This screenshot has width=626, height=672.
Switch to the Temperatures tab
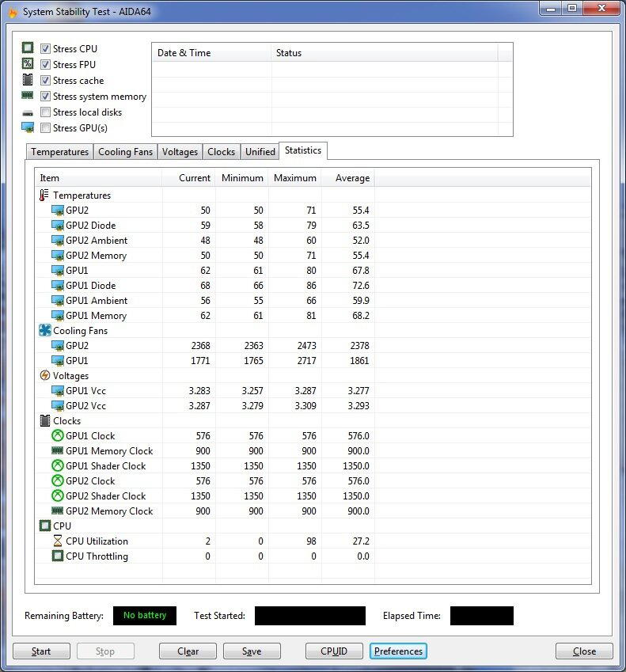59,152
